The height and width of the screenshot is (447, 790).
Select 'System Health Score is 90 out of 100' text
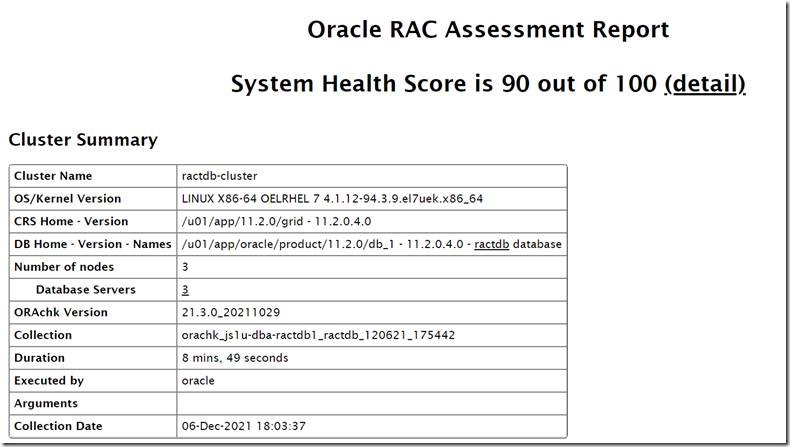coord(444,84)
